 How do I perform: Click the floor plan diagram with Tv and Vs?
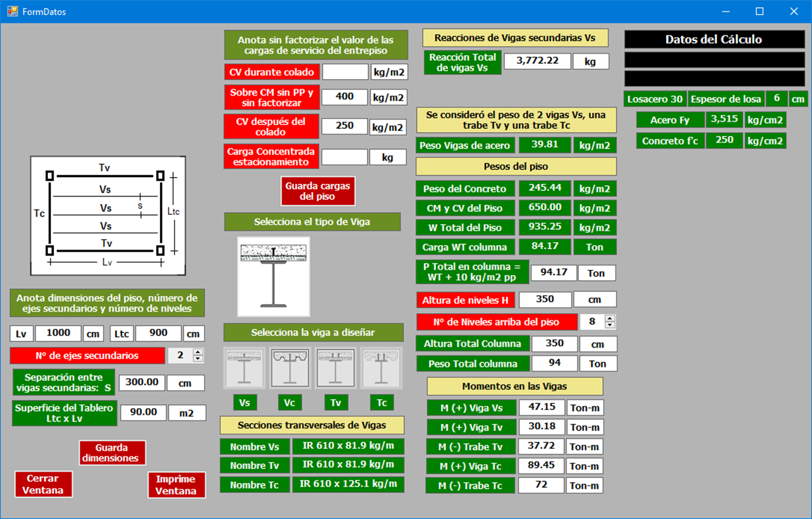[x=108, y=216]
